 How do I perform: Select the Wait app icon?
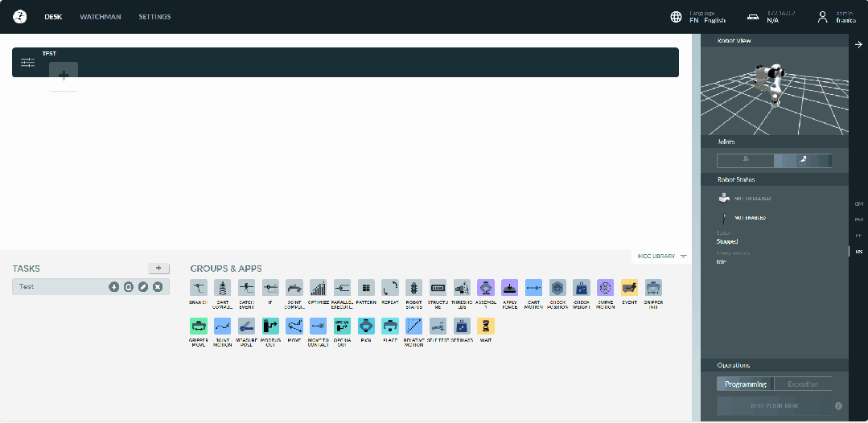point(485,326)
